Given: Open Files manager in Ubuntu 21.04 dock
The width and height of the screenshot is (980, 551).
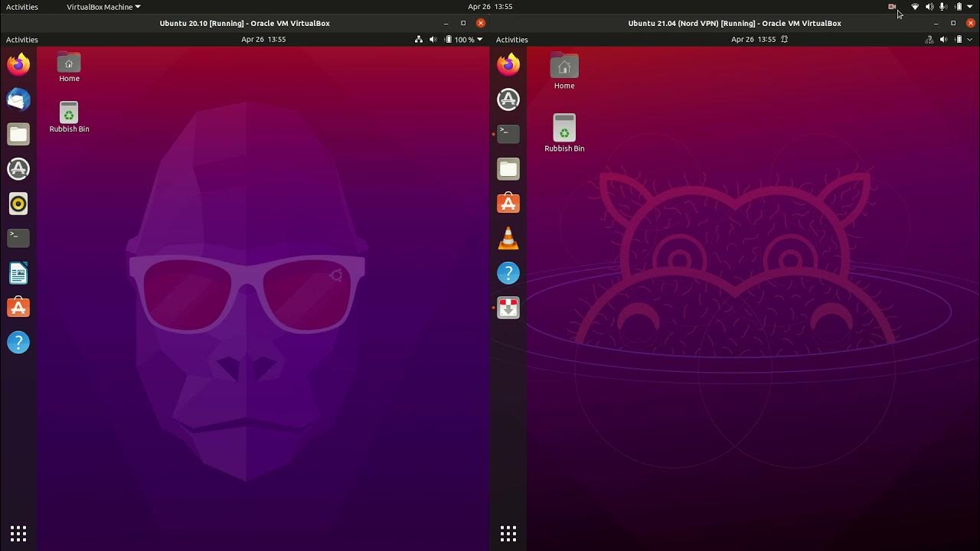Looking at the screenshot, I should click(508, 169).
